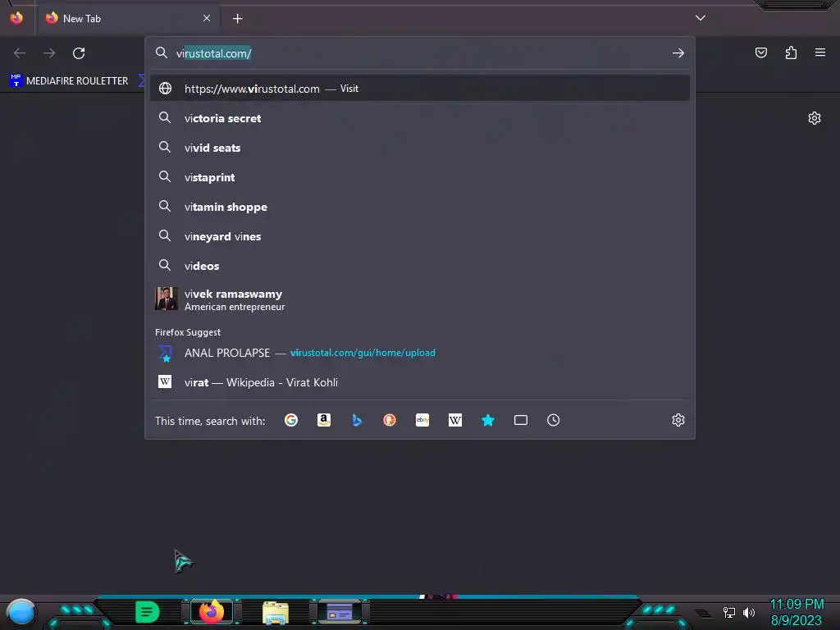Viewport: 840px width, 630px height.
Task: Search with Bing this time
Action: tap(357, 421)
